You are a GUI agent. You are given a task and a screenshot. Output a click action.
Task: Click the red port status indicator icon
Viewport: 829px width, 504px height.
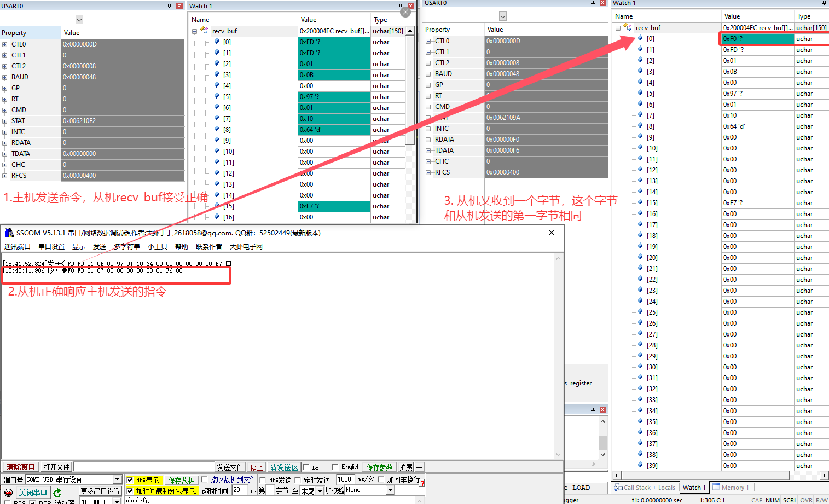[8, 493]
